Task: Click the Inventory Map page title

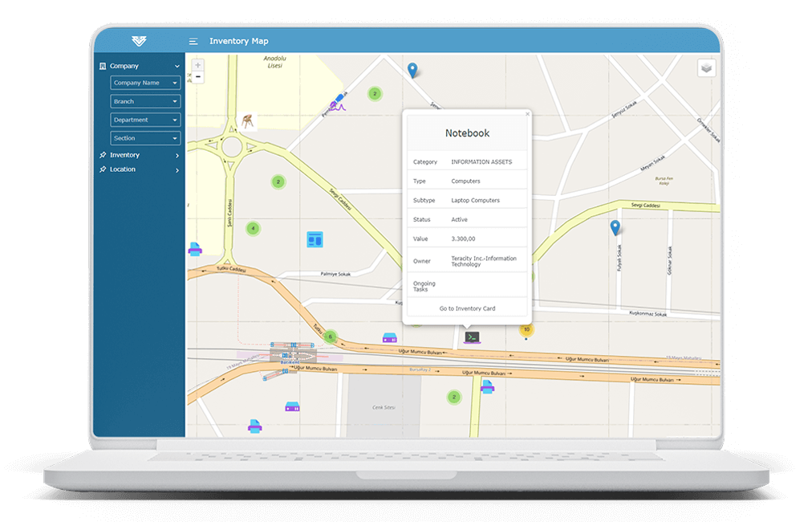Action: pos(239,41)
